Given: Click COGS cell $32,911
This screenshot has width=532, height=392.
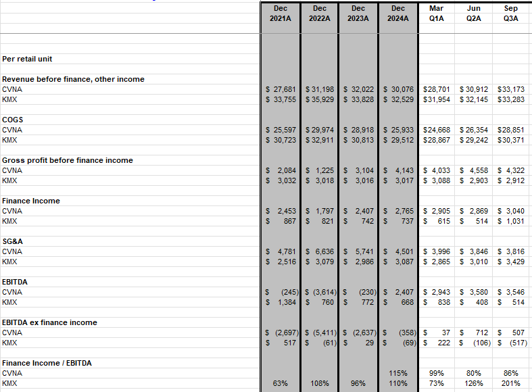Looking at the screenshot, I should (x=320, y=141).
